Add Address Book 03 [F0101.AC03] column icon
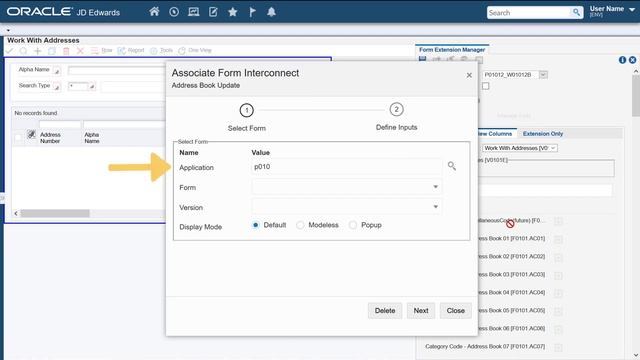This screenshot has width=640, height=360. 558,275
